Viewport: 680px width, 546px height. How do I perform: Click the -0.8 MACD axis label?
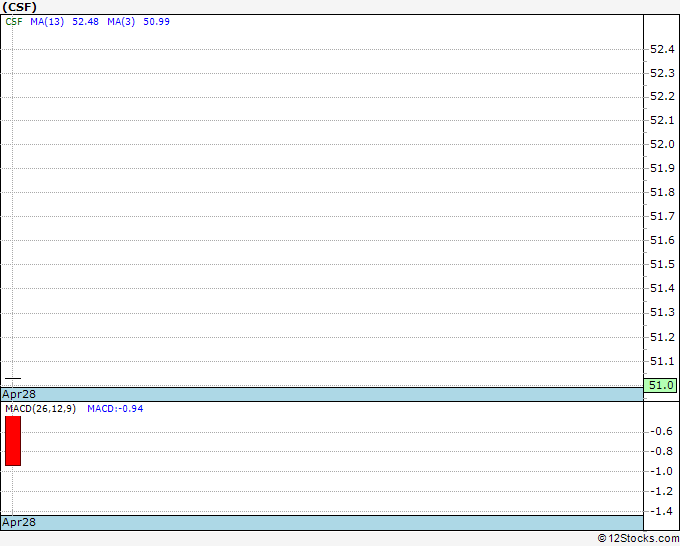(661, 451)
